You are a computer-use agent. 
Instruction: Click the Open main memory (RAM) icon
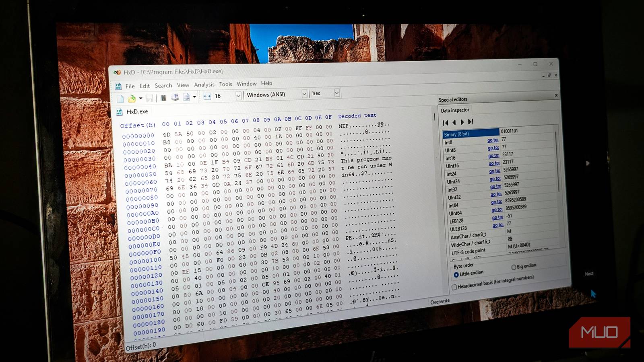(163, 97)
